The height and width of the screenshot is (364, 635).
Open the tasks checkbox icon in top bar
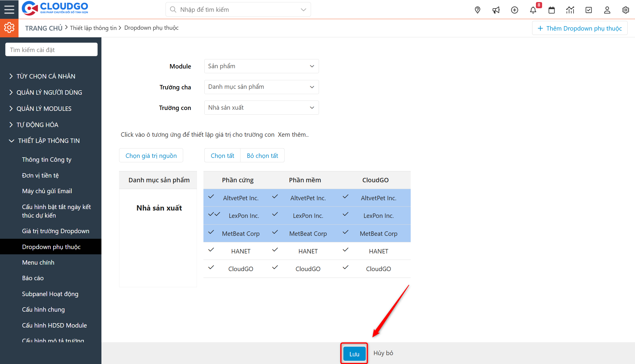pos(589,10)
